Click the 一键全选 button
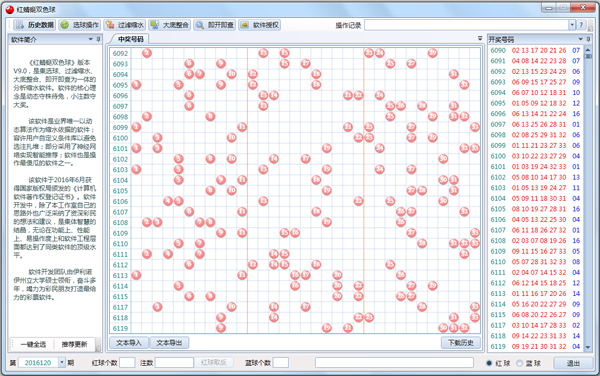This screenshot has height=376, width=600. [33, 344]
